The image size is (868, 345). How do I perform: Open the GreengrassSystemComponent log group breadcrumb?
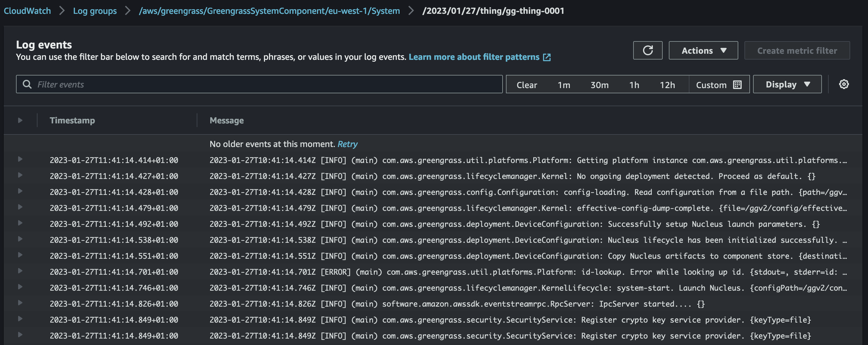269,11
